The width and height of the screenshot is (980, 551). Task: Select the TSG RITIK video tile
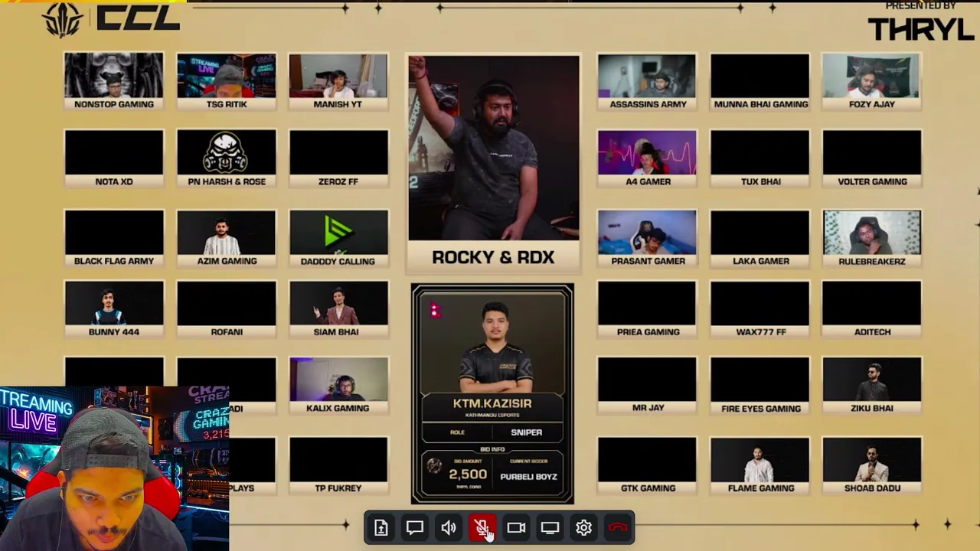(227, 81)
